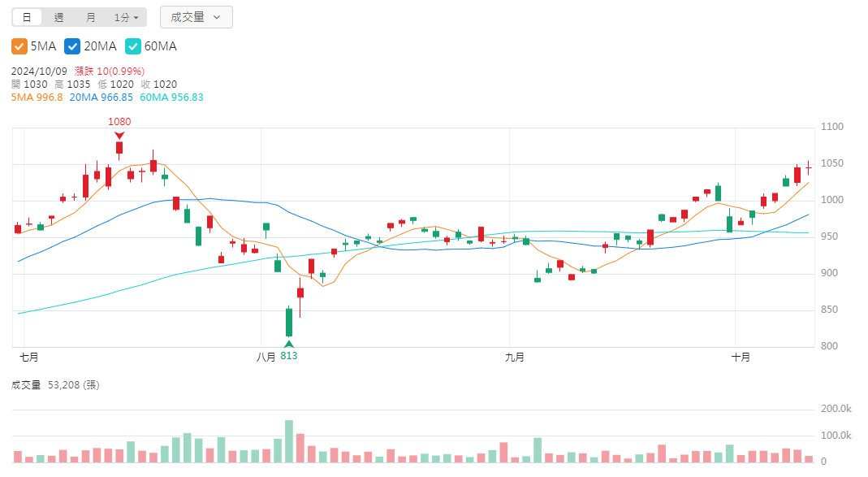Image resolution: width=868 pixels, height=477 pixels.
Task: Select the 週 weekly chart tab
Action: 58,17
